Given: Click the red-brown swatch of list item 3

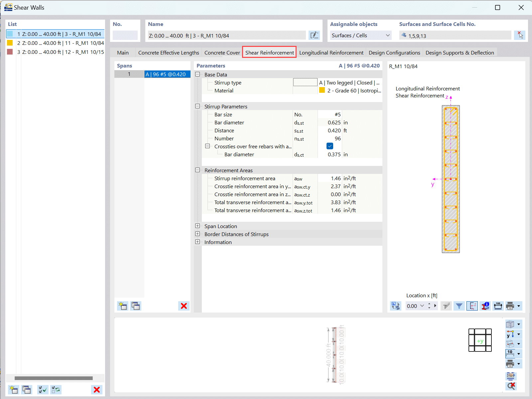Looking at the screenshot, I should [x=10, y=52].
